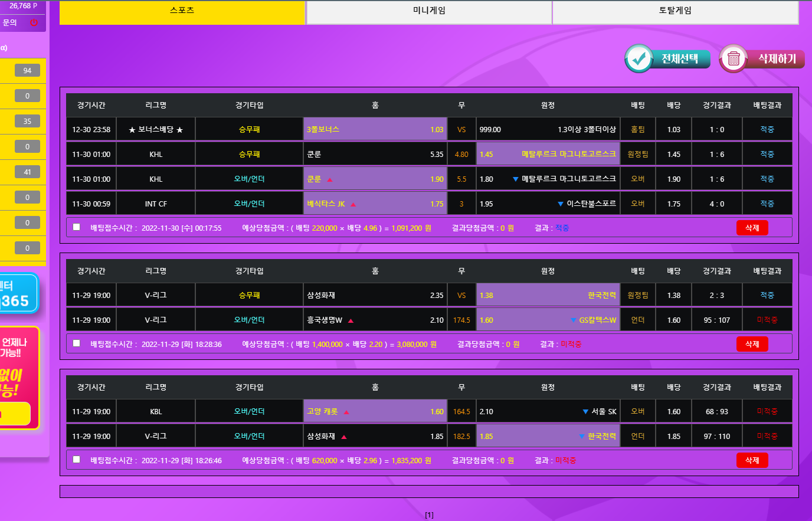The height and width of the screenshot is (521, 812).
Task: Click the red up arrow beside 흥국생명W
Action: click(351, 320)
